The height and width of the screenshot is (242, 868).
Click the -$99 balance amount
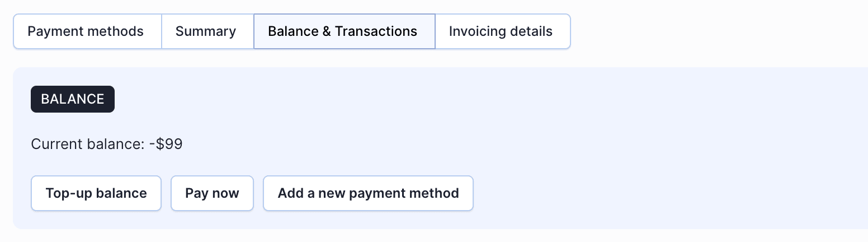coord(166,144)
